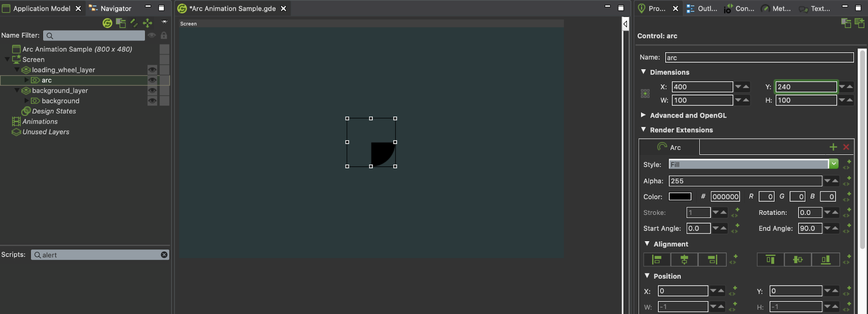Open the Con... tab with io icon
The height and width of the screenshot is (314, 868).
pyautogui.click(x=739, y=8)
